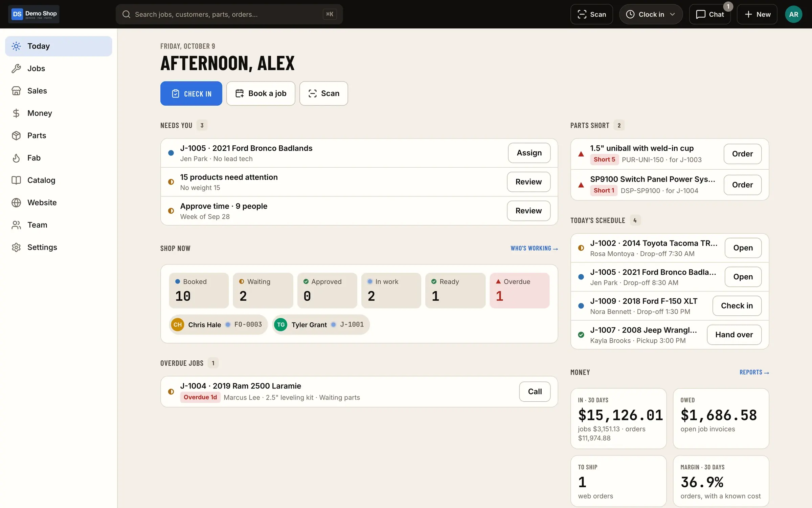Select Today in the sidebar
Screen dimensions: 812x508
pyautogui.click(x=59, y=46)
